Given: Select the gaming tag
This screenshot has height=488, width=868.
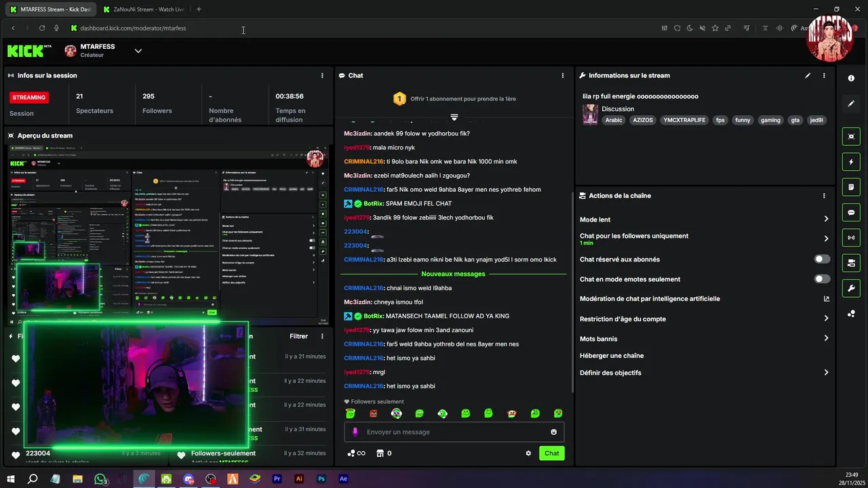Looking at the screenshot, I should [x=770, y=120].
